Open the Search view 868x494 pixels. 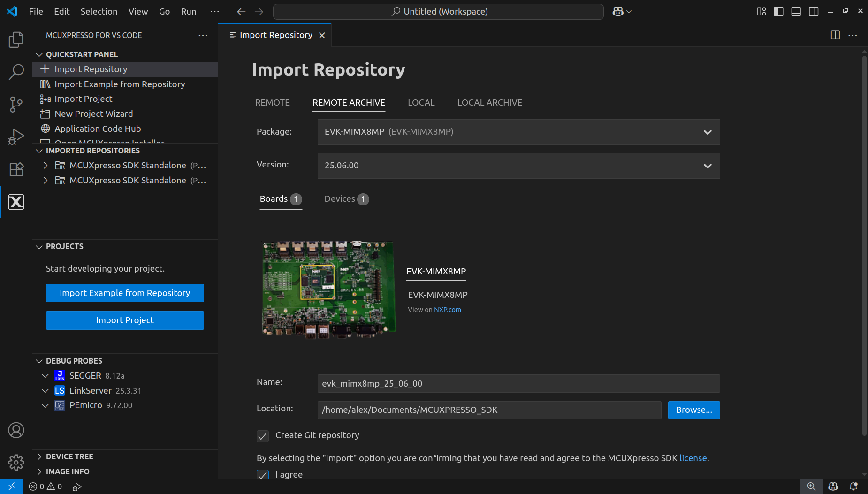pos(16,71)
